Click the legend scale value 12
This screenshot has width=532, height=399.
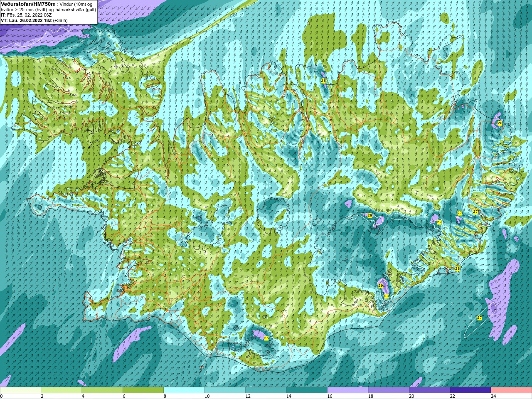coord(248,396)
